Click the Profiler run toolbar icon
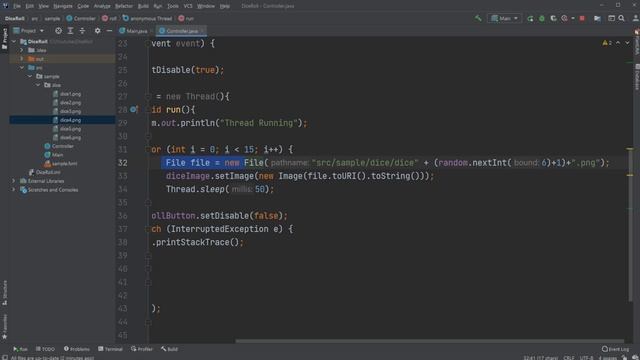 click(x=564, y=18)
